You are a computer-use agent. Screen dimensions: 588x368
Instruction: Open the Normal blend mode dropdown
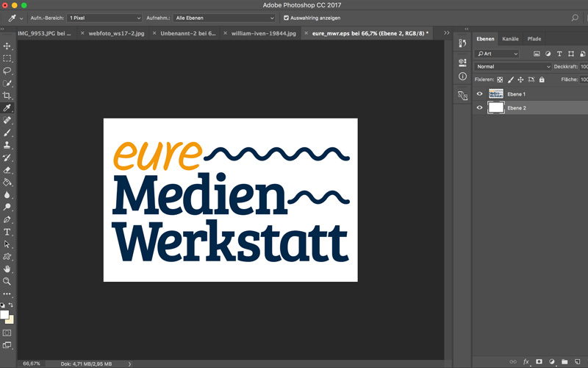click(512, 66)
